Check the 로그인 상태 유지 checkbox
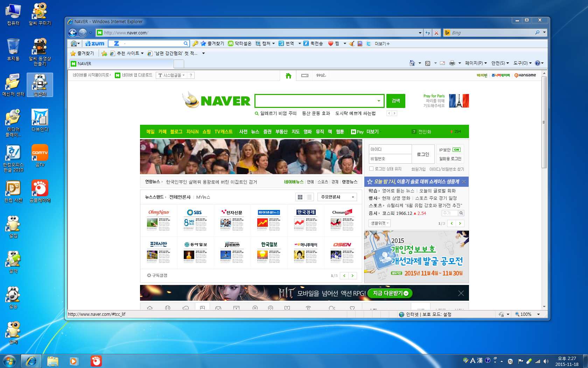This screenshot has width=588, height=368. point(371,169)
